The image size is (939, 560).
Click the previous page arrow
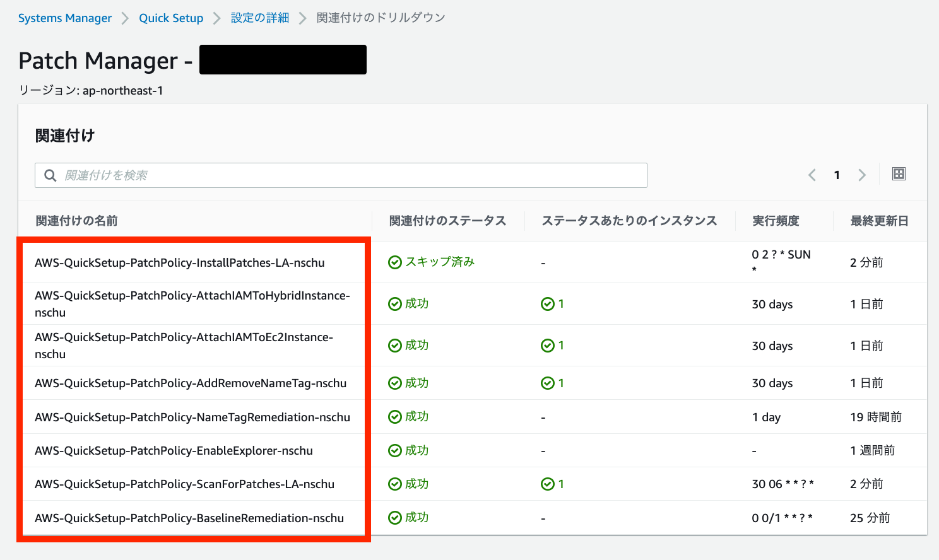tap(812, 175)
